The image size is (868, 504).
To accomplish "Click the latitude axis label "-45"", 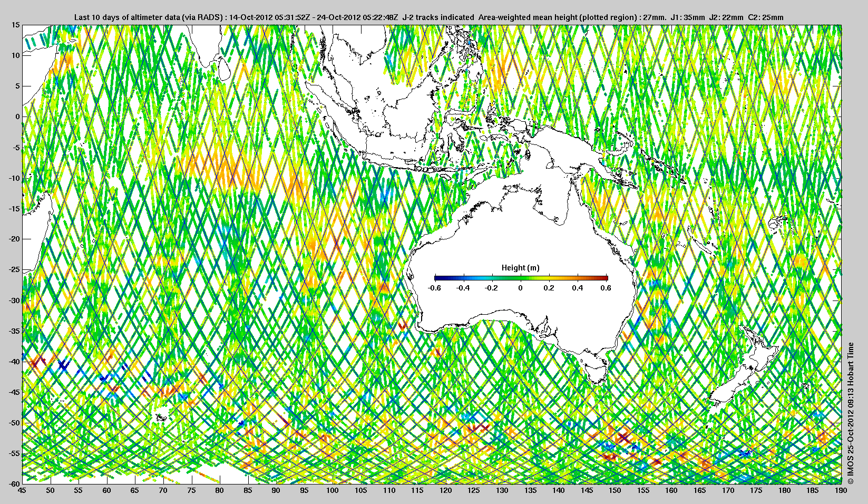I will pyautogui.click(x=14, y=392).
